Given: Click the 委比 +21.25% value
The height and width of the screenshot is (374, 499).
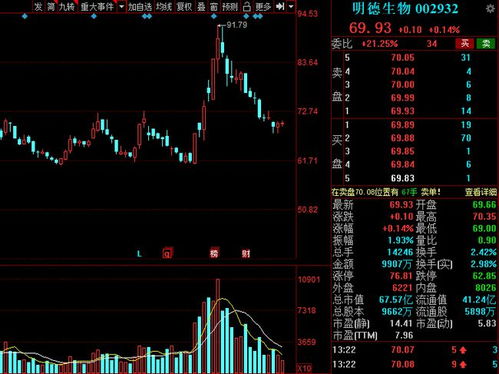Looking at the screenshot, I should tap(380, 44).
